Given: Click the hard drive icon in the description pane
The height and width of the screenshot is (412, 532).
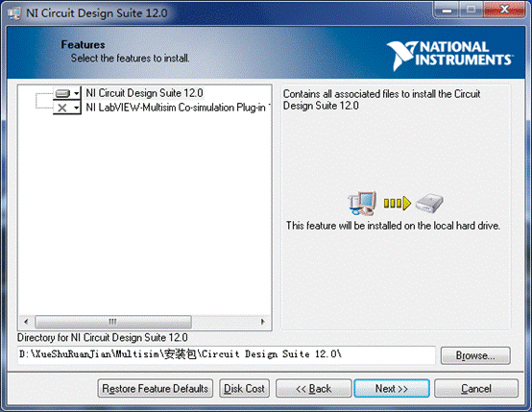Looking at the screenshot, I should coord(429,204).
